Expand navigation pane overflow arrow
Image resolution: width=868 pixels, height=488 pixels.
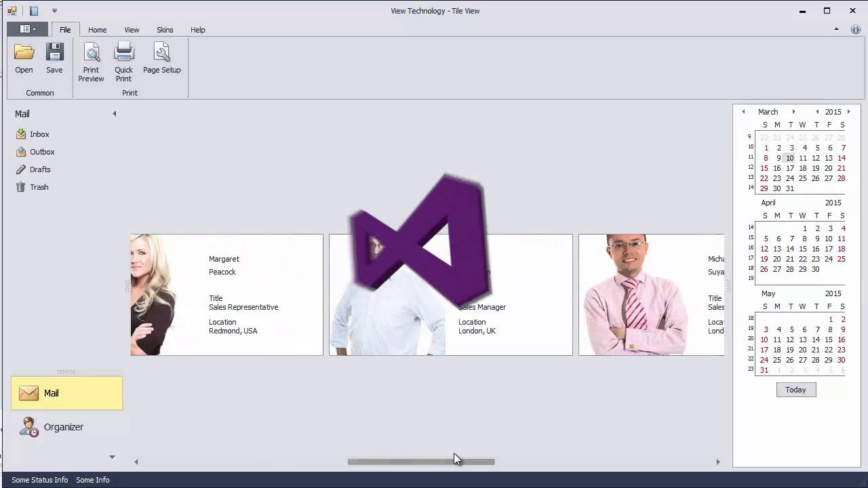[x=113, y=457]
